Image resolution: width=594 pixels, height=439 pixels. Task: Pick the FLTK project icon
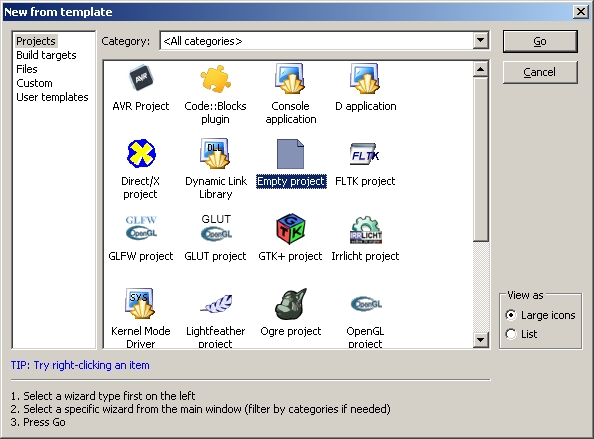pos(365,154)
